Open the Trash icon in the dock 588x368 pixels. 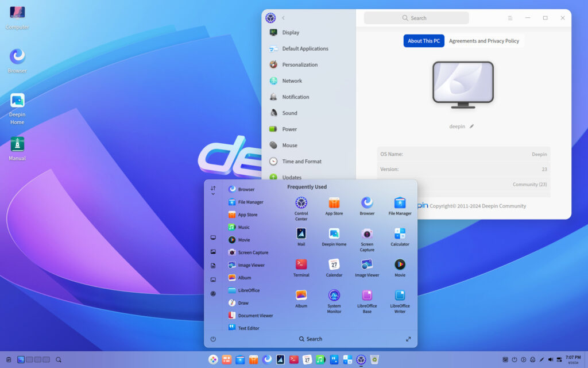pyautogui.click(x=374, y=359)
